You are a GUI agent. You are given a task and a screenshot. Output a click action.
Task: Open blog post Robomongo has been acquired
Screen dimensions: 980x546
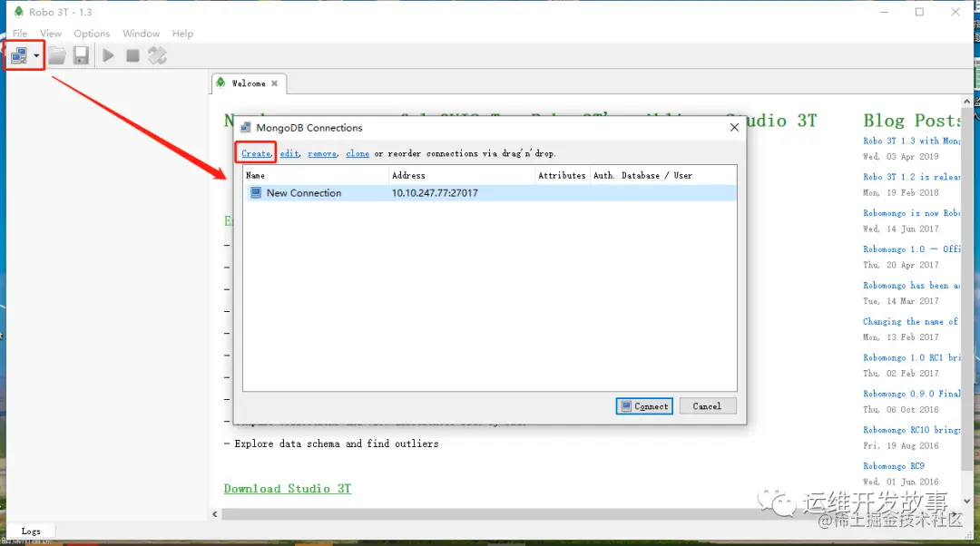coord(911,286)
